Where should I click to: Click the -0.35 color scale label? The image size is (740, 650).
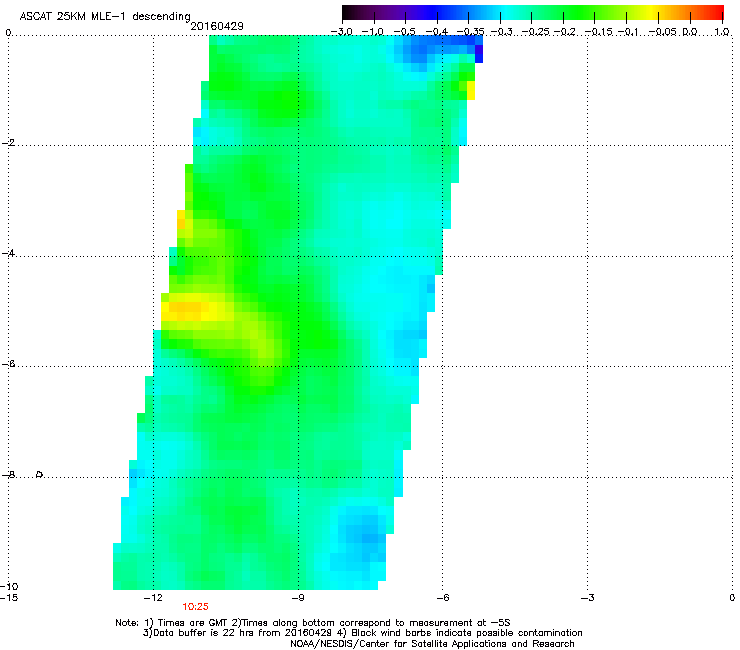click(471, 32)
